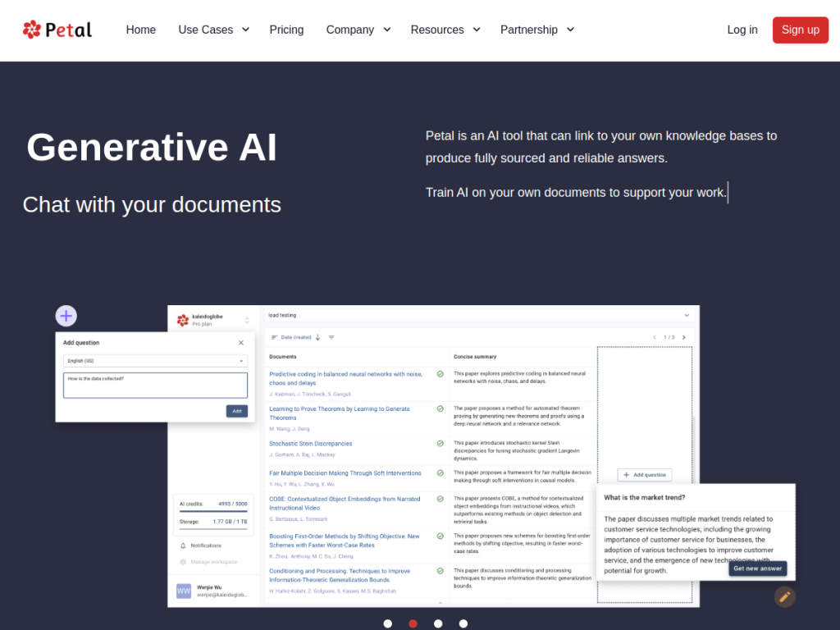Click the WW avatar for Wenjie Wu

tap(184, 591)
